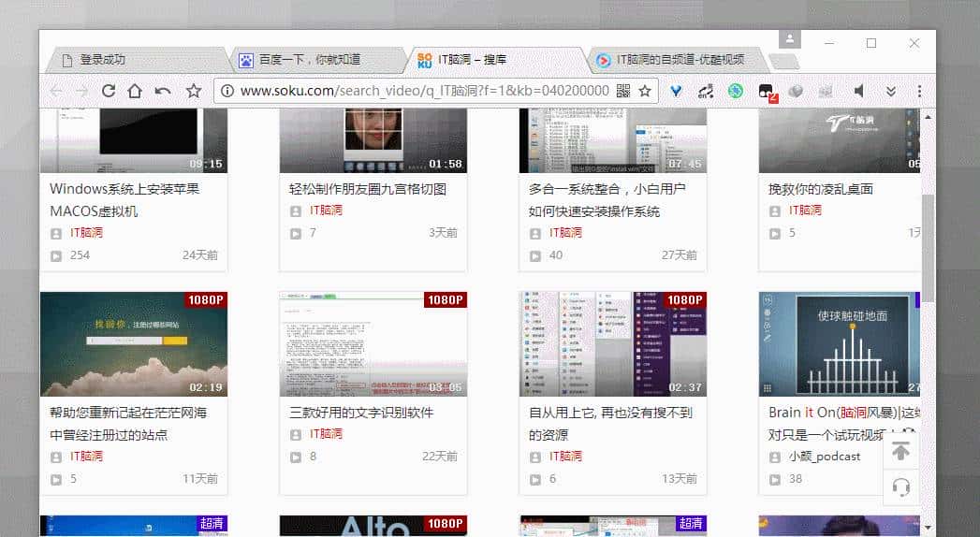Image resolution: width=980 pixels, height=537 pixels.
Task: Open video 帮助您重新记起在茫茫网海
Action: tap(128, 424)
